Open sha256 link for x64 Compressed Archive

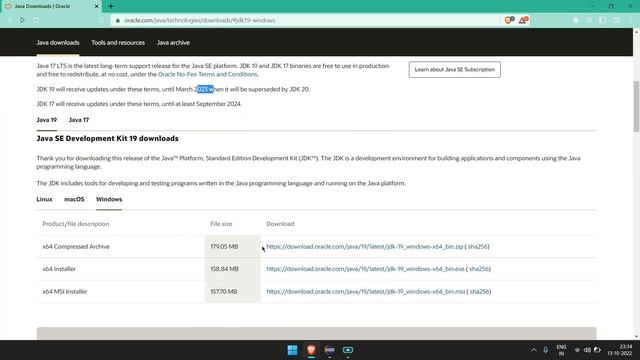(x=478, y=247)
